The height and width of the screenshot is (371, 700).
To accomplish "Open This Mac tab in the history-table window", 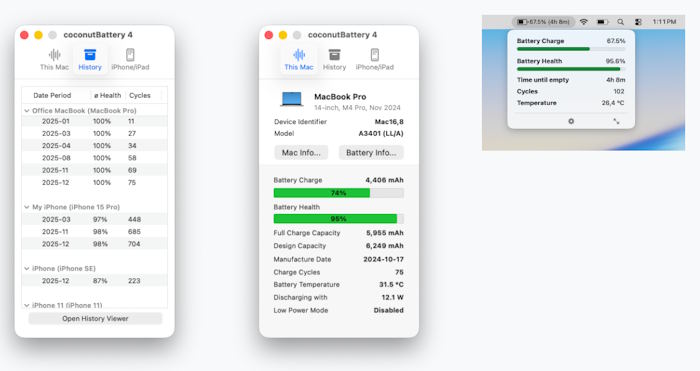I will pos(54,59).
